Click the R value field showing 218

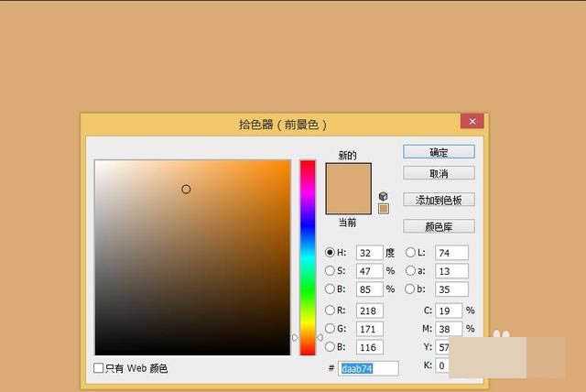click(x=368, y=310)
